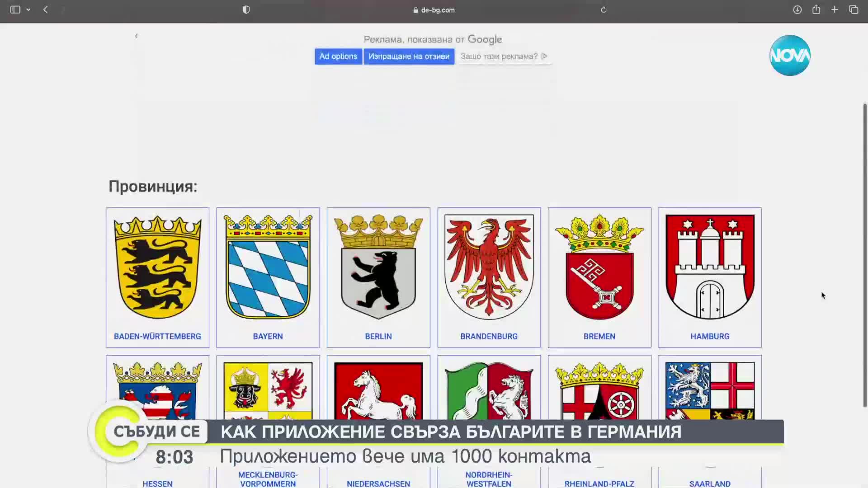Click the Ad options button

[338, 56]
